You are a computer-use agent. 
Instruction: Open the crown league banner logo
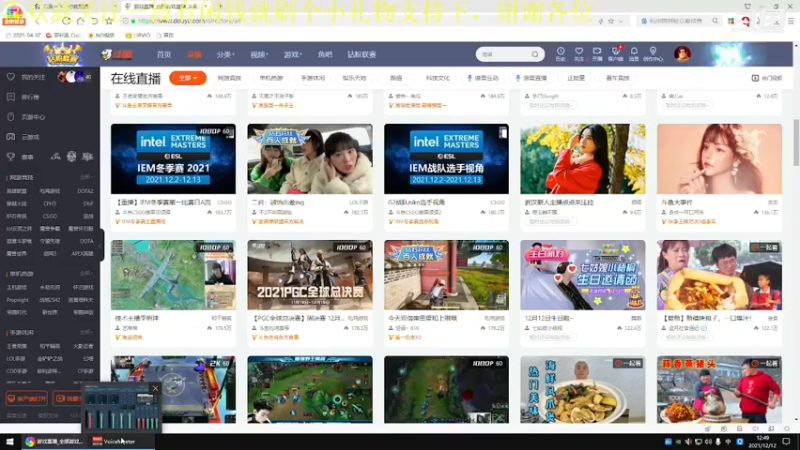coord(62,55)
